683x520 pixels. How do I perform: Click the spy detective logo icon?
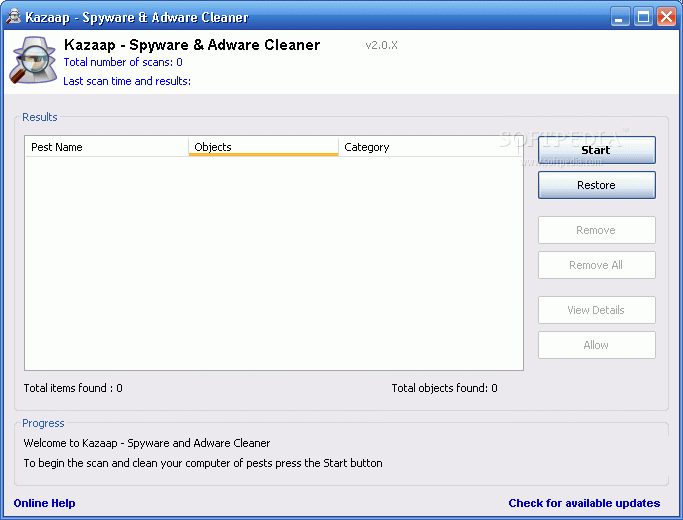point(33,60)
